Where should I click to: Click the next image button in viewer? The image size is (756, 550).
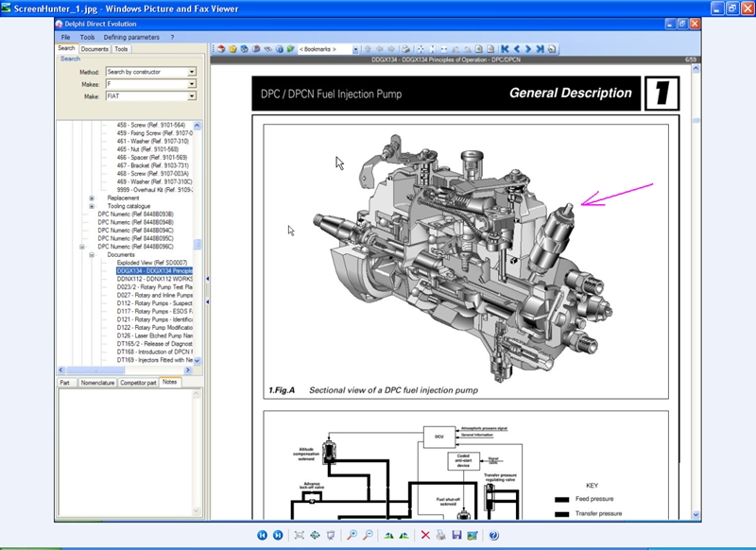pos(278,535)
